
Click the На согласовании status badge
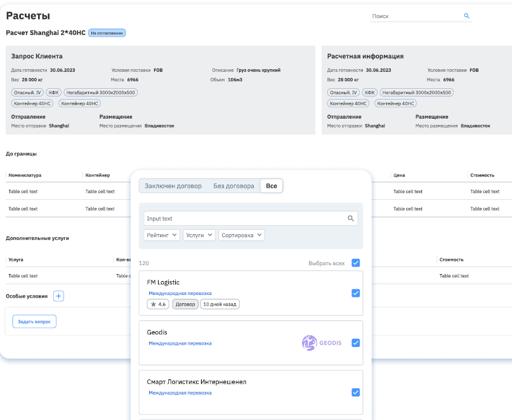107,33
